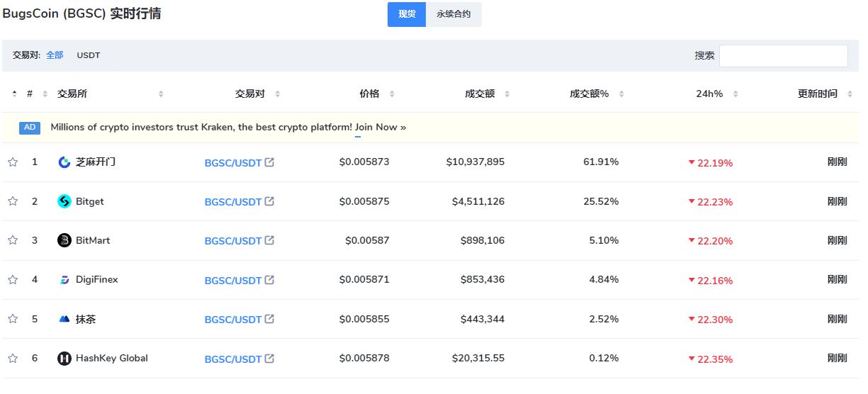This screenshot has width=868, height=394.
Task: Open BGSC/USDT pair link on DigiFinex
Action: (x=233, y=281)
